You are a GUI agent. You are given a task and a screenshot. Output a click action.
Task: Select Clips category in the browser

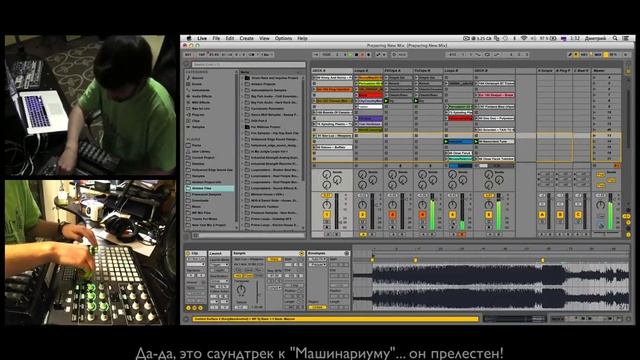pyautogui.click(x=196, y=121)
